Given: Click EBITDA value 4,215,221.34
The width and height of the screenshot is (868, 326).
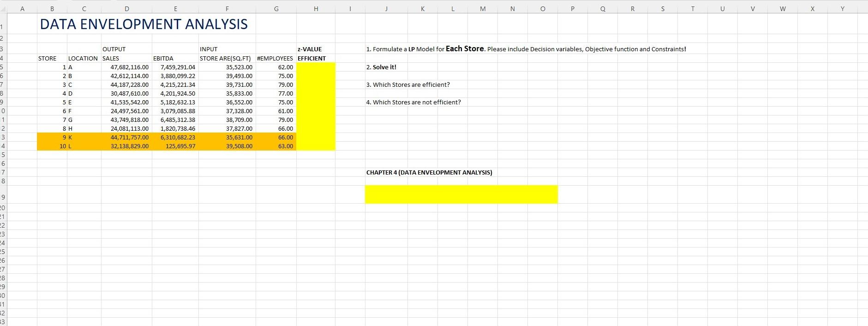Looking at the screenshot, I should coord(178,85).
